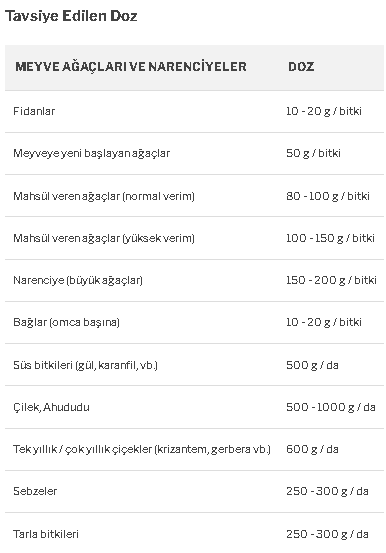Click the Tavsiye Edilen Doz heading

[71, 16]
